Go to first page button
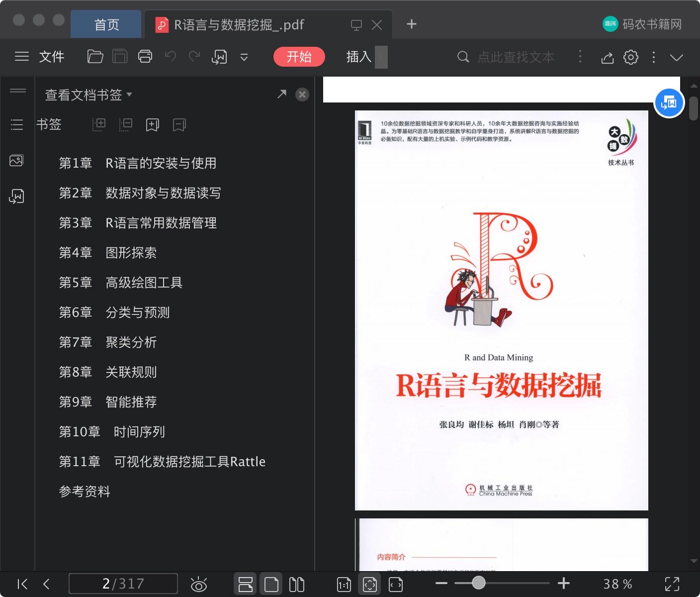The image size is (700, 597). pyautogui.click(x=22, y=584)
